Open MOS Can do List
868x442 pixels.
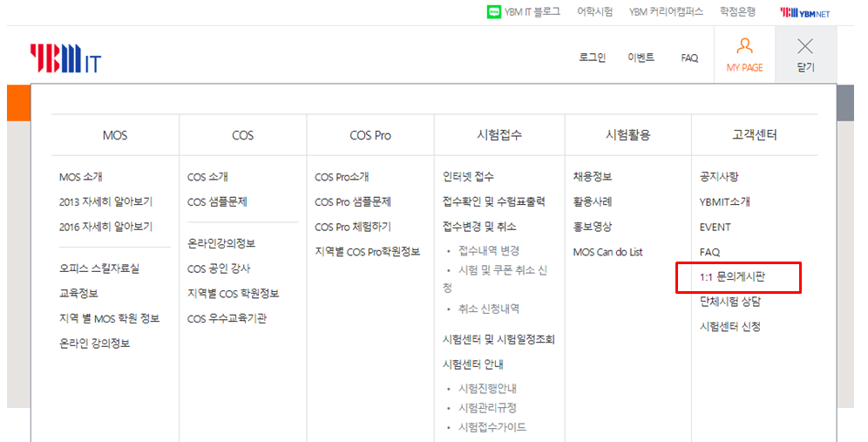pyautogui.click(x=607, y=252)
